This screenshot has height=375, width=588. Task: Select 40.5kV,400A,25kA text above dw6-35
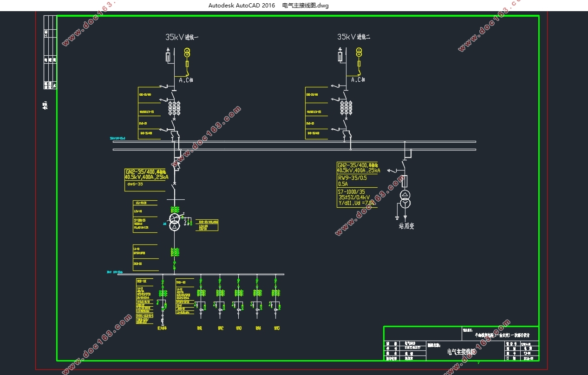pyautogui.click(x=147, y=177)
